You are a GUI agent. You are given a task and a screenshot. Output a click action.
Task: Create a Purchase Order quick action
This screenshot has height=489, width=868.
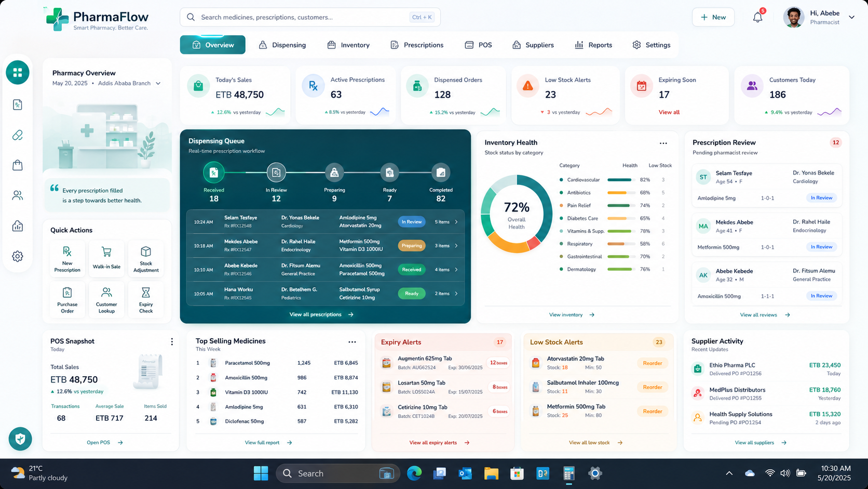coord(67,300)
